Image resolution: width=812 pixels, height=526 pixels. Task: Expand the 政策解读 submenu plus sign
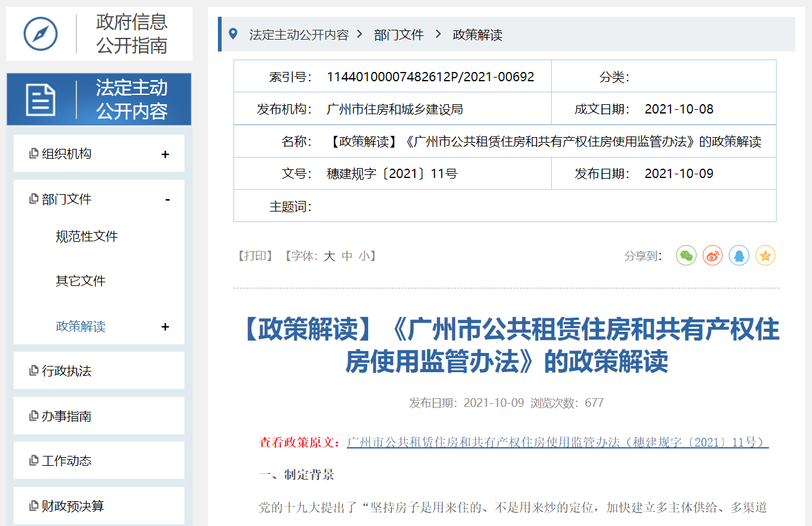point(165,327)
